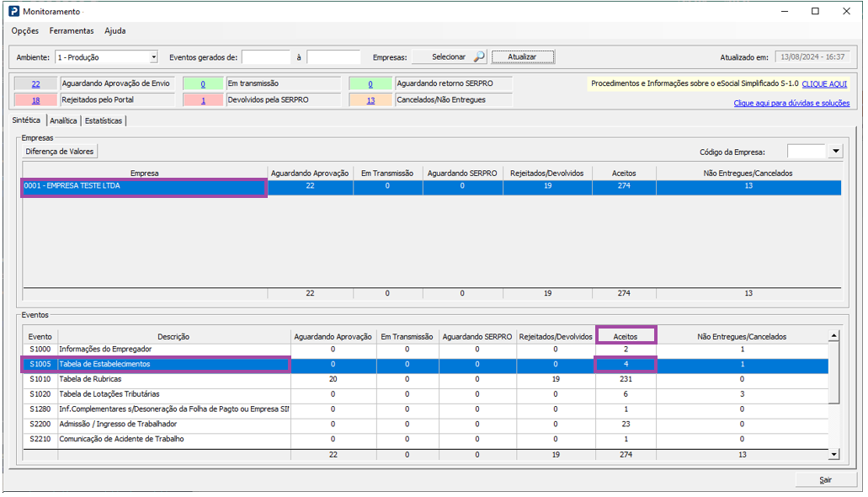This screenshot has height=497, width=868.
Task: Click the Diferença de Valores button
Action: pyautogui.click(x=59, y=152)
